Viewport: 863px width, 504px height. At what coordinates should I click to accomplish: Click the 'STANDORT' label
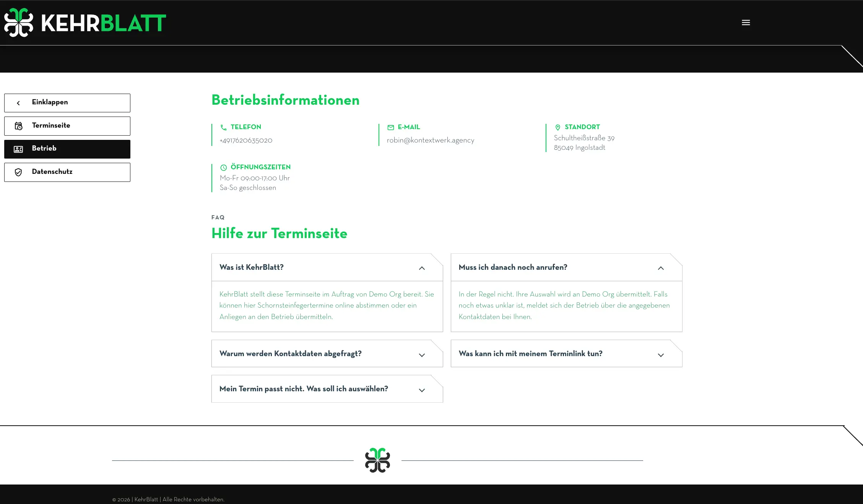click(582, 127)
